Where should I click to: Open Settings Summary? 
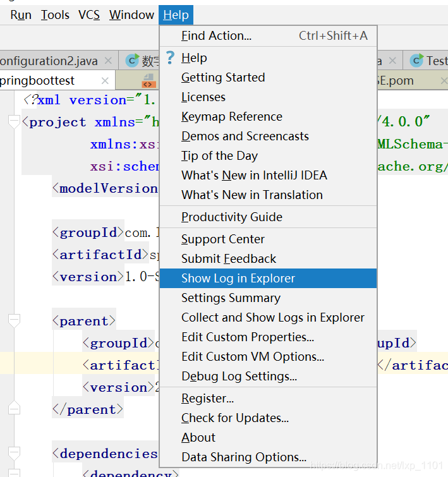pos(268,298)
